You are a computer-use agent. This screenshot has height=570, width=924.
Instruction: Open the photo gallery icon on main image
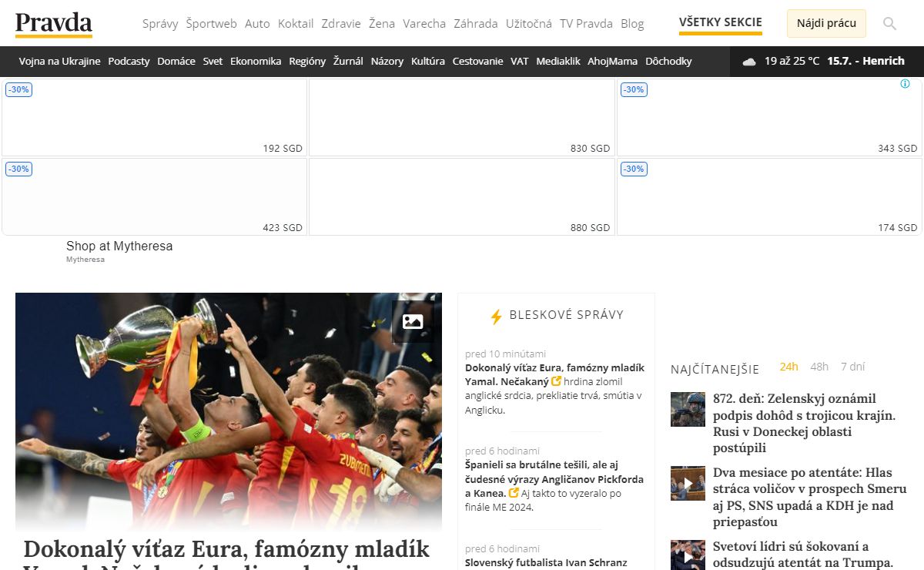tap(413, 322)
